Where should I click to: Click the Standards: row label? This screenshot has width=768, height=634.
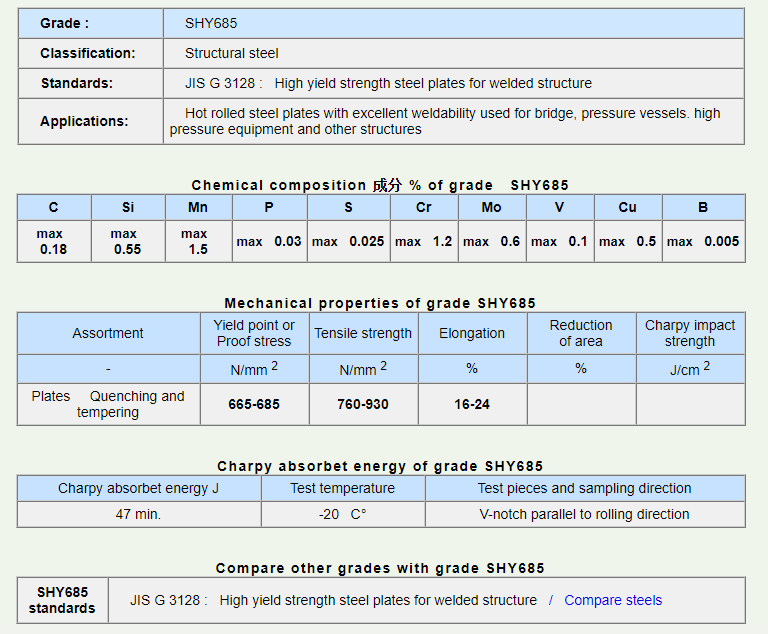(x=76, y=83)
